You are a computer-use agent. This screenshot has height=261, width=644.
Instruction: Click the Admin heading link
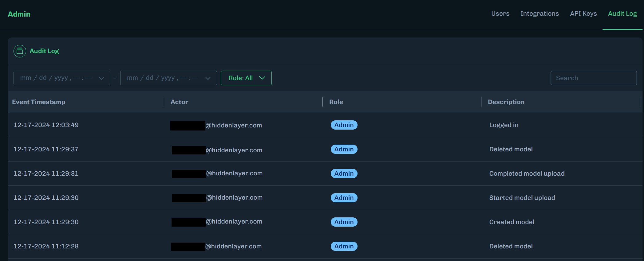(19, 14)
